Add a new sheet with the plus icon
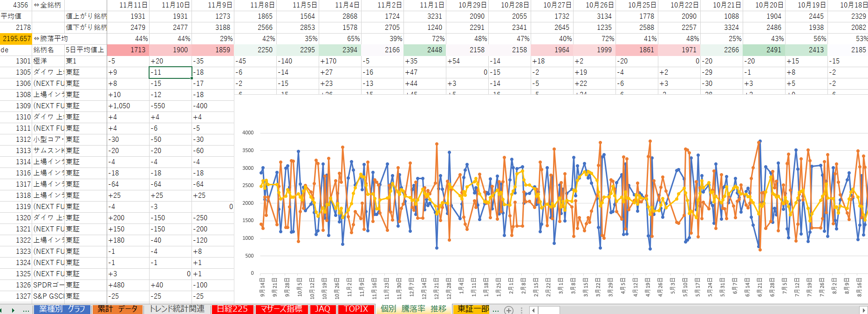Screen dimensions: 868x314 point(509,310)
